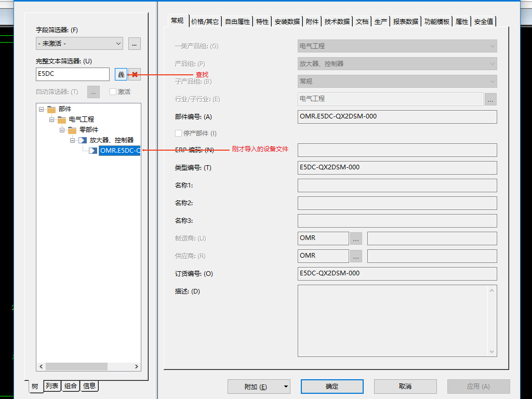This screenshot has height=399, width=532.
Task: Open field filter settings ellipsis button
Action: [135, 44]
